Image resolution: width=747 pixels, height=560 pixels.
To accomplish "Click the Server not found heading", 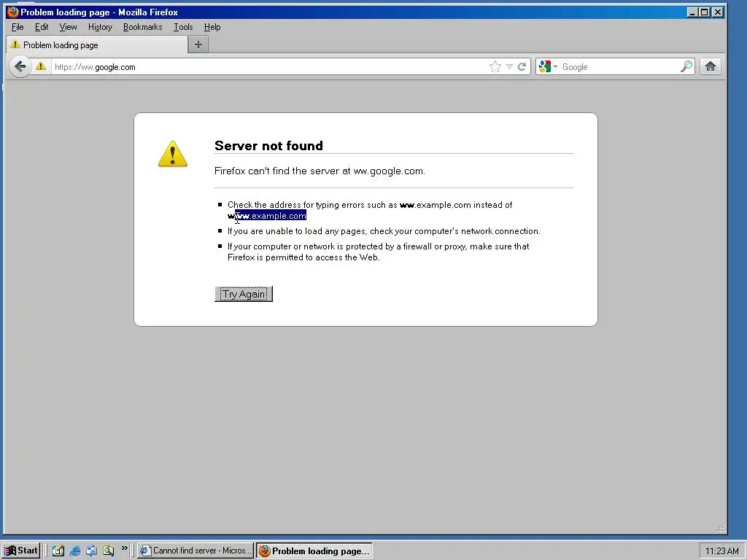I will click(268, 146).
